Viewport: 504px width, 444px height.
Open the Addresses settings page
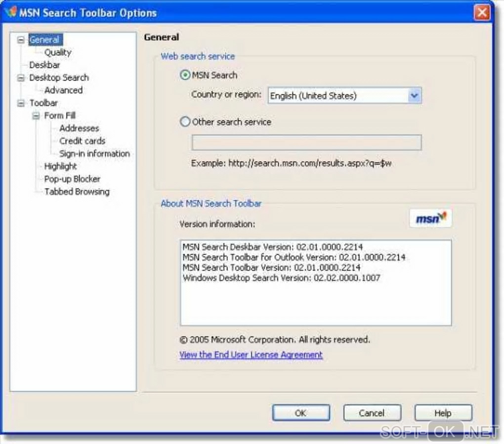[x=79, y=128]
